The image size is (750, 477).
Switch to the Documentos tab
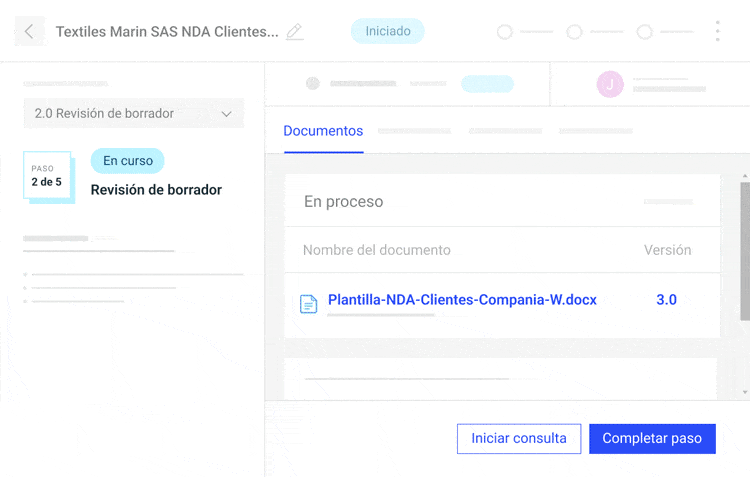click(323, 131)
